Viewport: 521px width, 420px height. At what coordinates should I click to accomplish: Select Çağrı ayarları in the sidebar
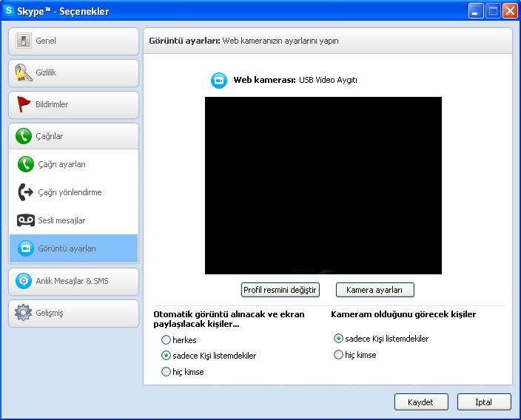pos(73,164)
